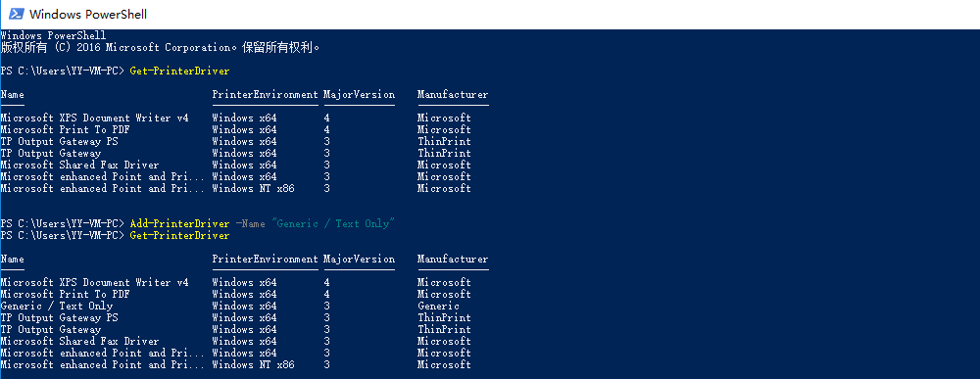Click the second Get-PrinterDriver command

tap(180, 235)
